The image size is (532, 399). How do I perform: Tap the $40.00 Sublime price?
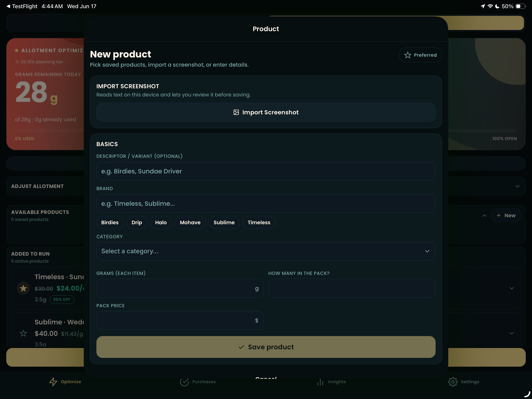pos(46,334)
